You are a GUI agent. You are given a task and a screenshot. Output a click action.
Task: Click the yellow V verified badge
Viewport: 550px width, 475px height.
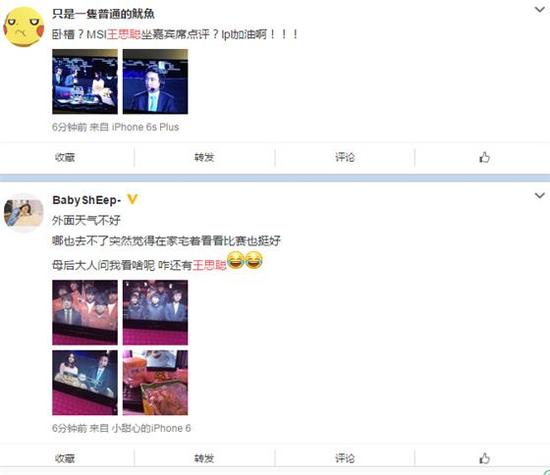(132, 200)
